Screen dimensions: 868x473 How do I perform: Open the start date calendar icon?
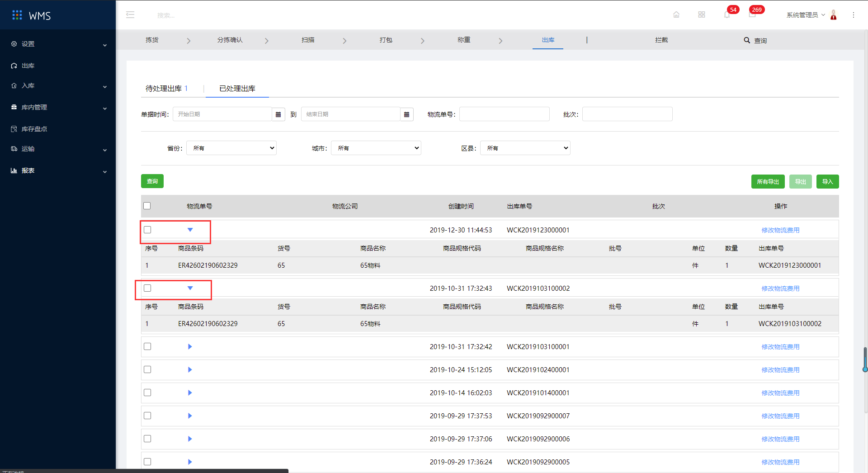coord(278,114)
